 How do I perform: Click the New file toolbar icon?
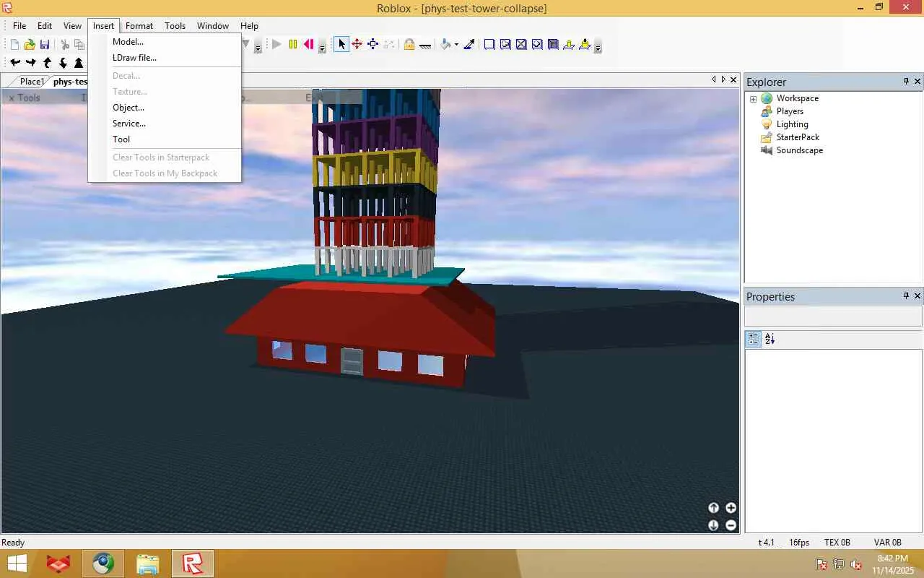click(14, 45)
